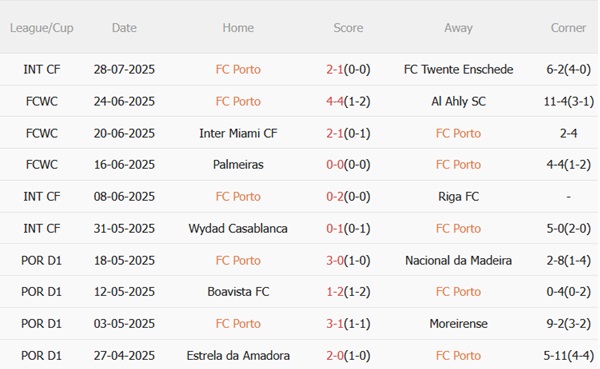Open the Moreirense team link

(x=458, y=324)
